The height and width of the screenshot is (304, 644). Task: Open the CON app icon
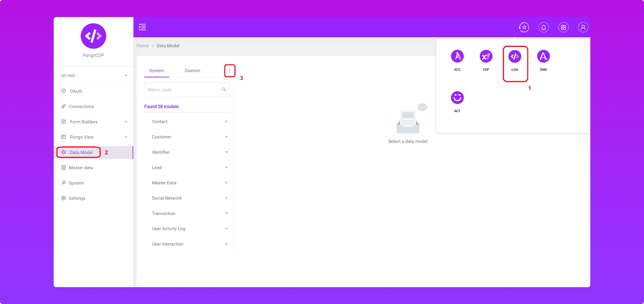pos(515,57)
